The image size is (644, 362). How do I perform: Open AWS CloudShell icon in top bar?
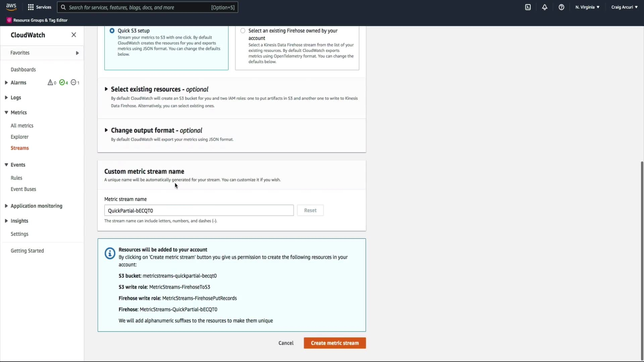[528, 7]
